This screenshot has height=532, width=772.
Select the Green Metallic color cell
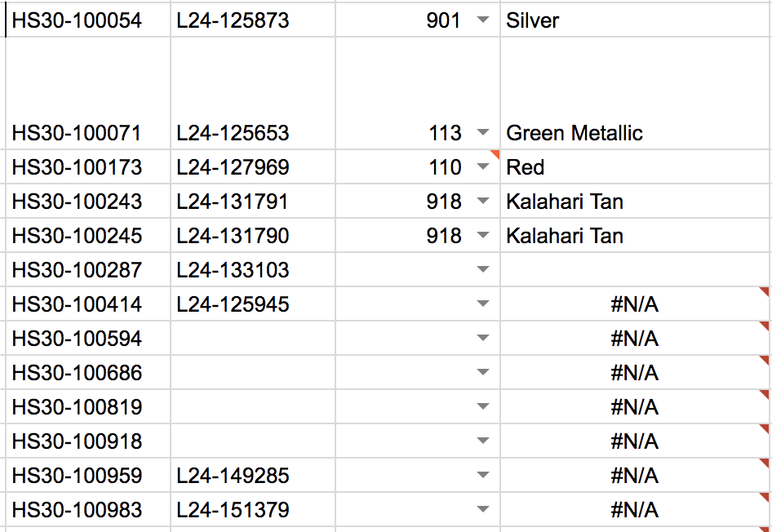[x=575, y=133]
